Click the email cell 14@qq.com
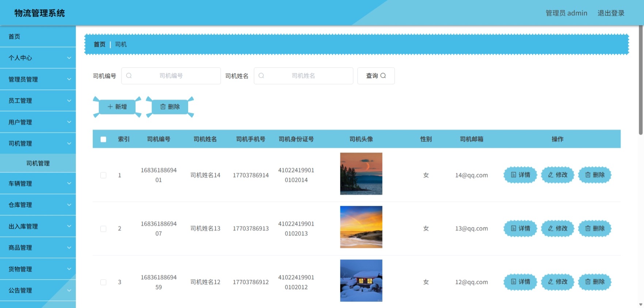The width and height of the screenshot is (644, 308). [x=472, y=175]
